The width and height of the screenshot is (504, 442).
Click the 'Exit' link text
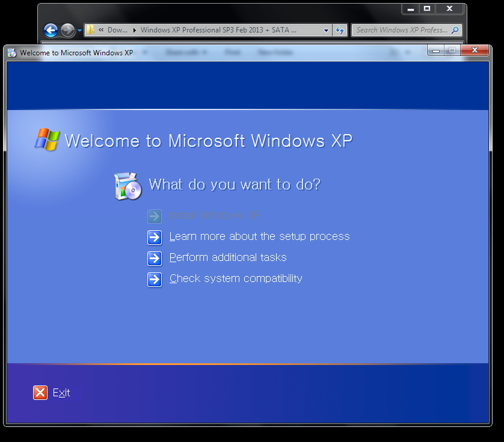pyautogui.click(x=61, y=393)
